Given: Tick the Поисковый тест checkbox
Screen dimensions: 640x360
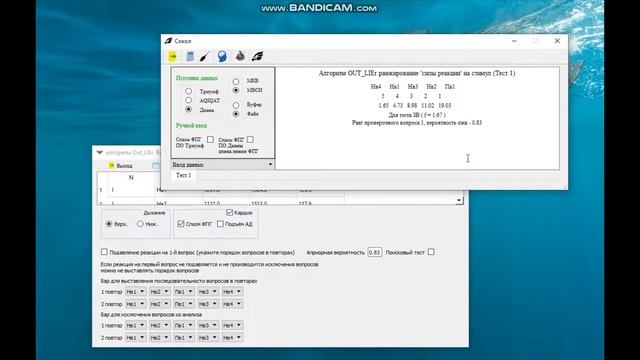Looking at the screenshot, I should pyautogui.click(x=431, y=252).
